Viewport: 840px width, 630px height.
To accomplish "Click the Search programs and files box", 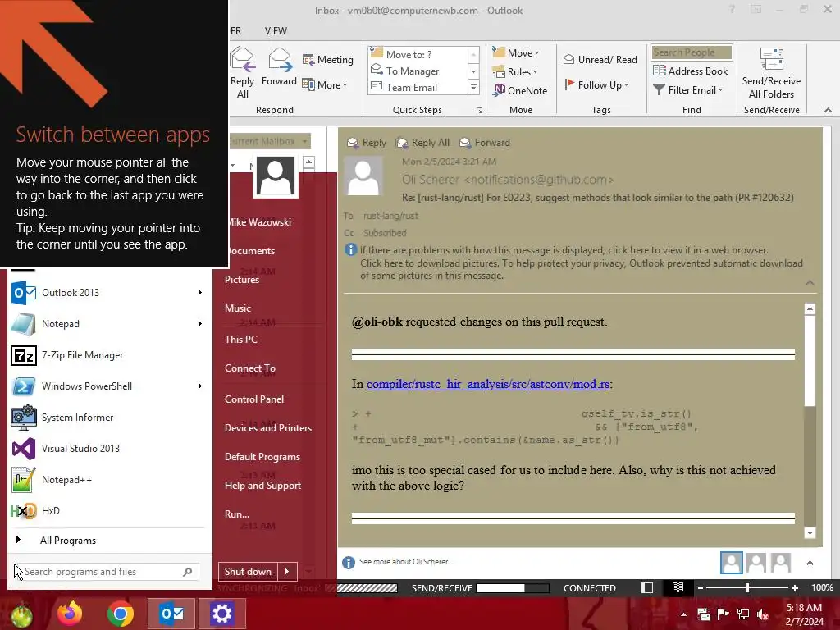I will [x=106, y=572].
